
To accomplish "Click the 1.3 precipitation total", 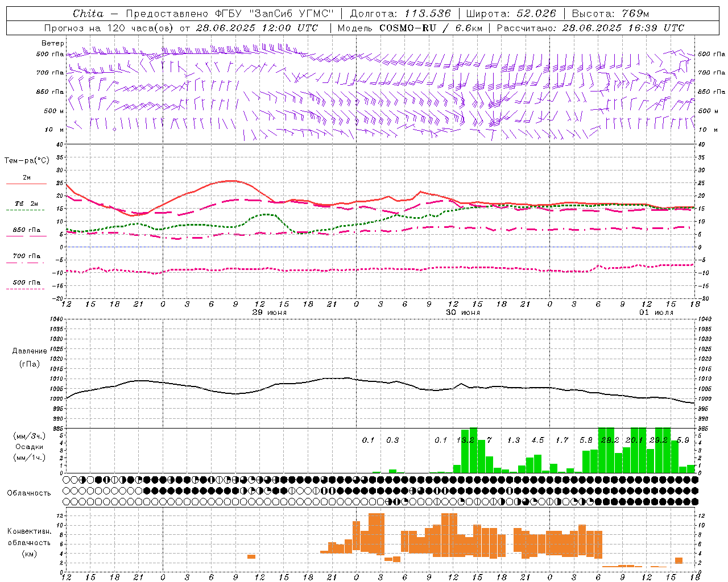I will (514, 440).
